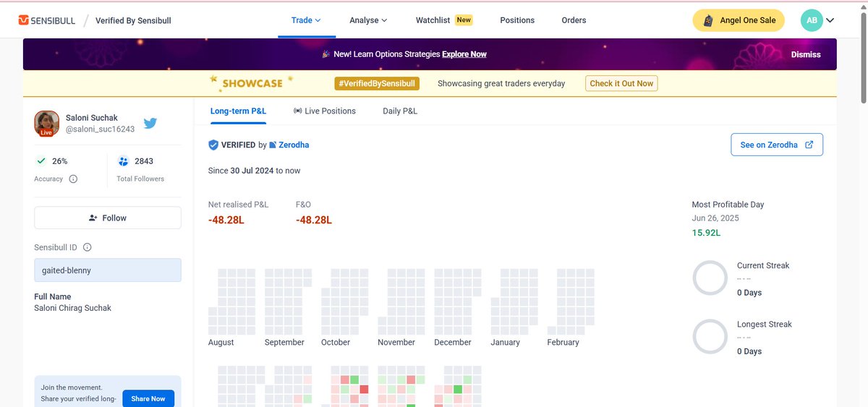Click the Most Profitable Day value 15.92L
Viewport: 868px width, 407px height.
(x=706, y=233)
